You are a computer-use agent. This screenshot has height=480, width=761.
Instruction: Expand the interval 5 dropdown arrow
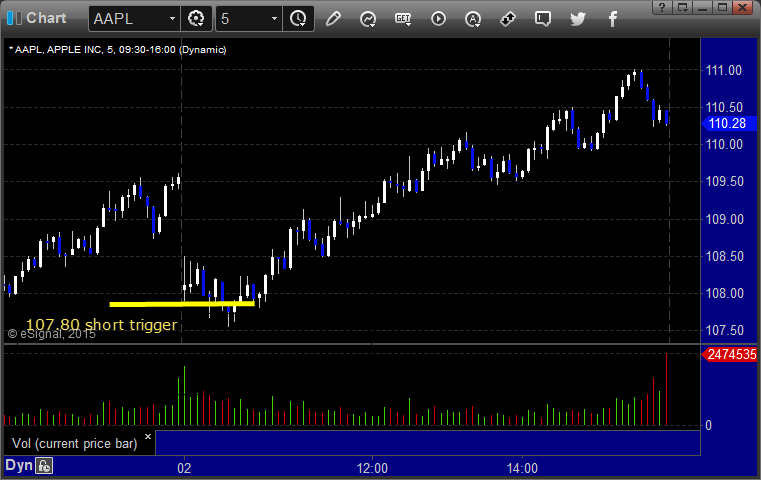[x=274, y=19]
